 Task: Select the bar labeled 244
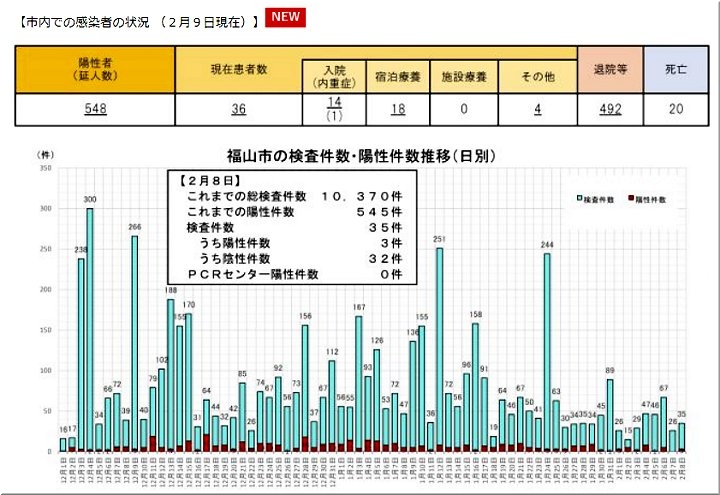(547, 352)
